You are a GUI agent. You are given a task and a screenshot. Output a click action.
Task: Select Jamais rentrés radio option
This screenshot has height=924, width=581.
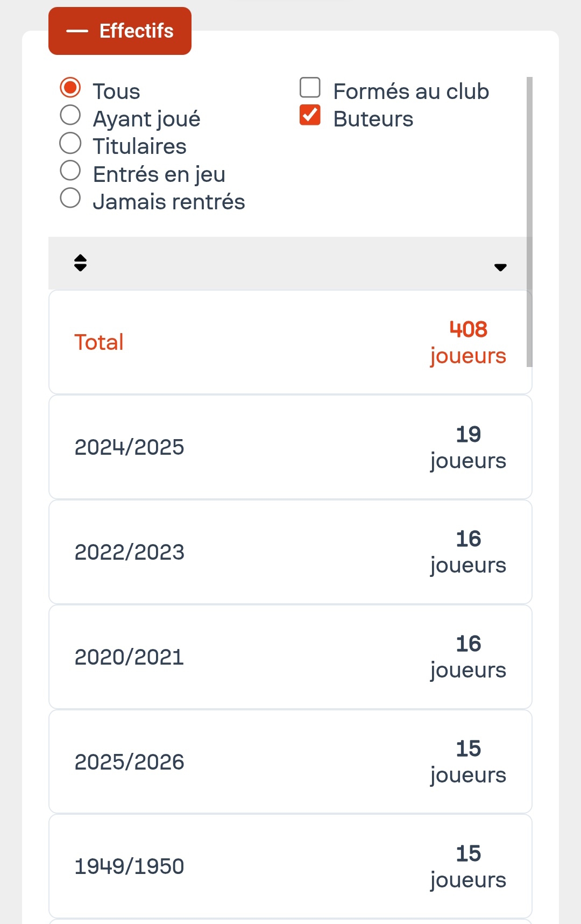coord(70,198)
